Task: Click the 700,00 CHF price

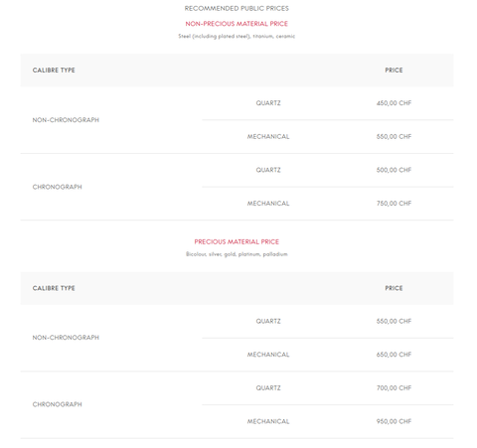Action: (394, 388)
